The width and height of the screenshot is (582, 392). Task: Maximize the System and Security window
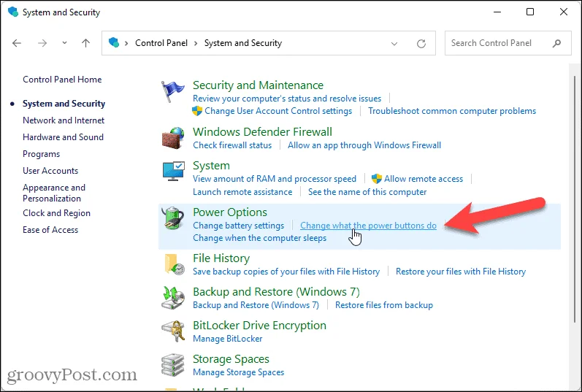click(530, 12)
